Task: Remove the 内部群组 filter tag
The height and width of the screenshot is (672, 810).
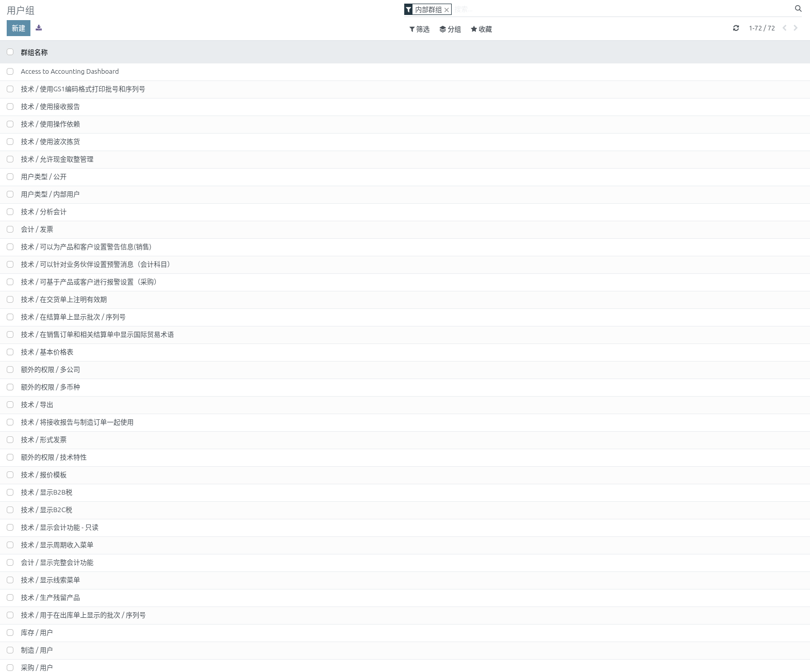Action: [447, 10]
